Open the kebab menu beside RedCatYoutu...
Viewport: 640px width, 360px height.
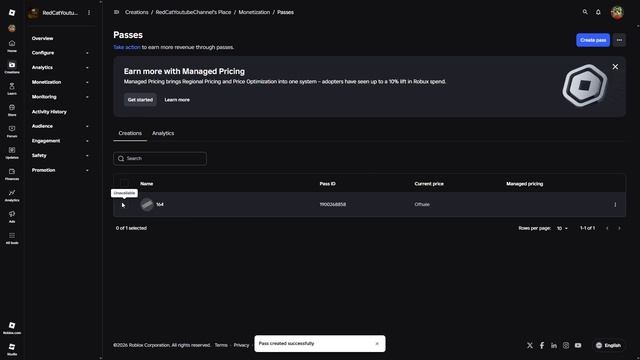tap(89, 13)
